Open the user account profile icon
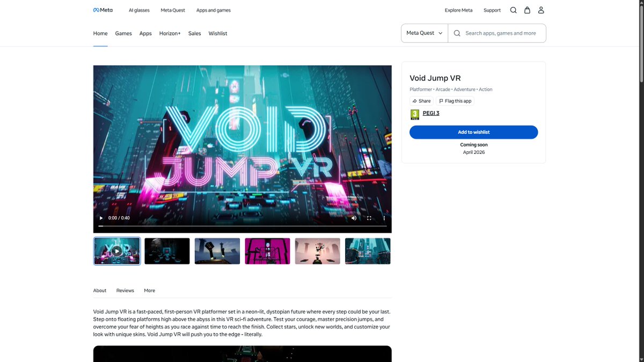 (541, 10)
